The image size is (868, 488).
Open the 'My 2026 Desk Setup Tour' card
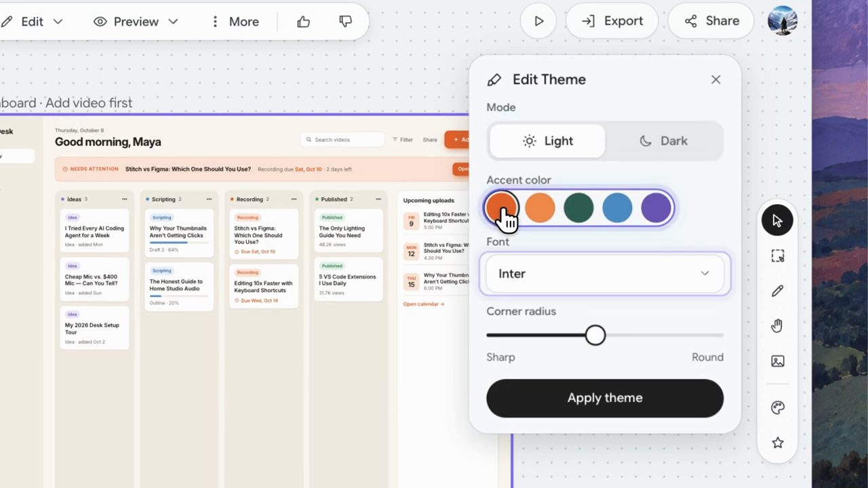pos(95,328)
